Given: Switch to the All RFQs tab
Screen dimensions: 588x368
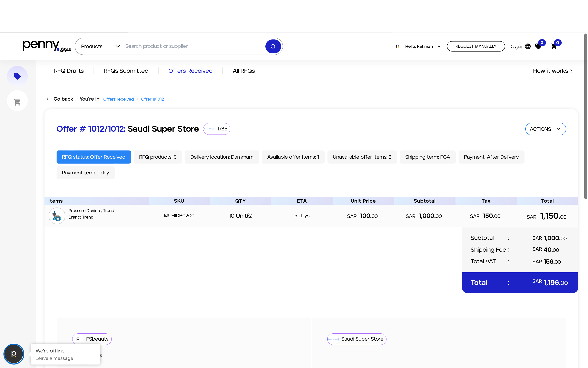Looking at the screenshot, I should click(244, 71).
